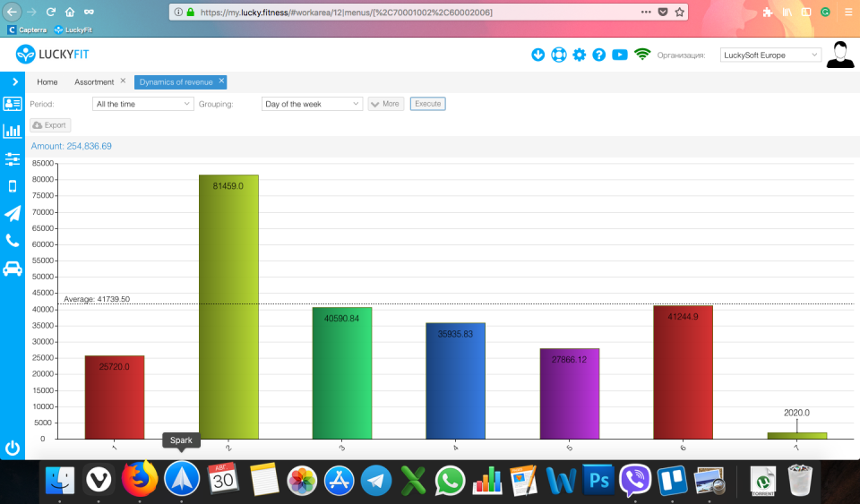The height and width of the screenshot is (504, 860).
Task: Open the telephone calls icon in sidebar
Action: (x=12, y=241)
